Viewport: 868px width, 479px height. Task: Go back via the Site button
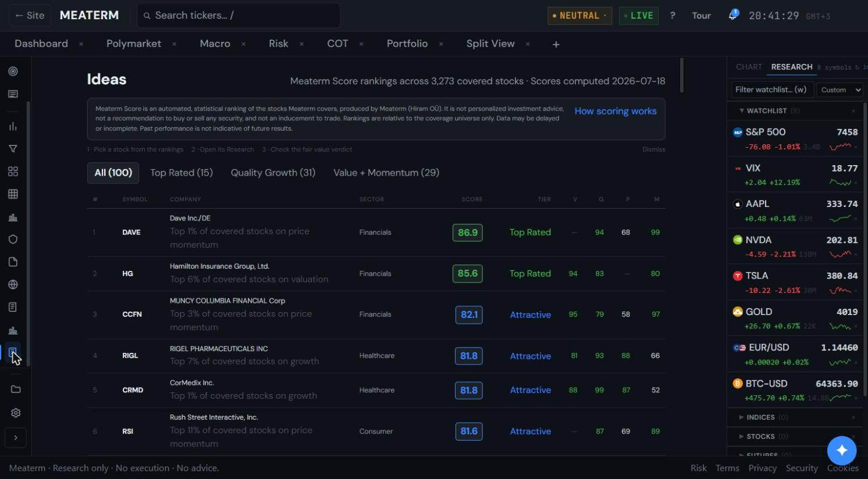coord(30,16)
